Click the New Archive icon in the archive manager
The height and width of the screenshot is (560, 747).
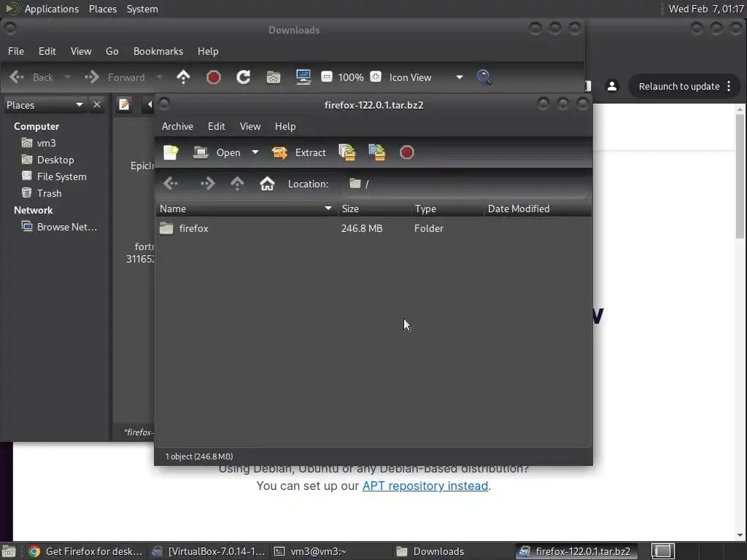coord(171,152)
